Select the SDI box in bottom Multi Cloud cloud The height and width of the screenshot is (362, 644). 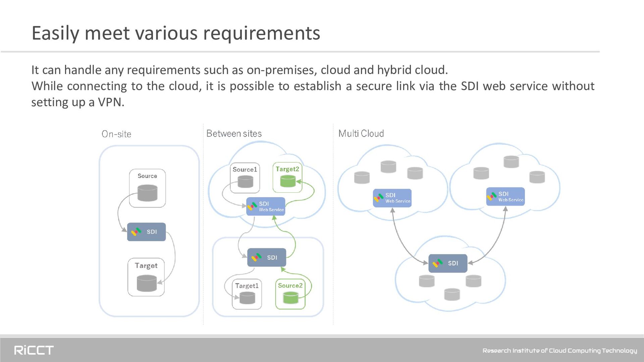pyautogui.click(x=448, y=263)
